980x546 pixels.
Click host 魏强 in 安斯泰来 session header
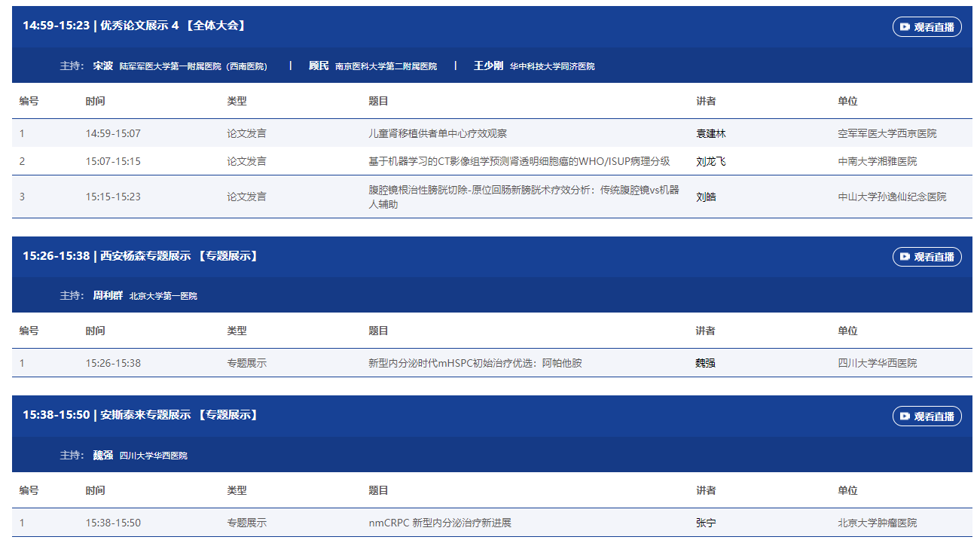tap(103, 456)
